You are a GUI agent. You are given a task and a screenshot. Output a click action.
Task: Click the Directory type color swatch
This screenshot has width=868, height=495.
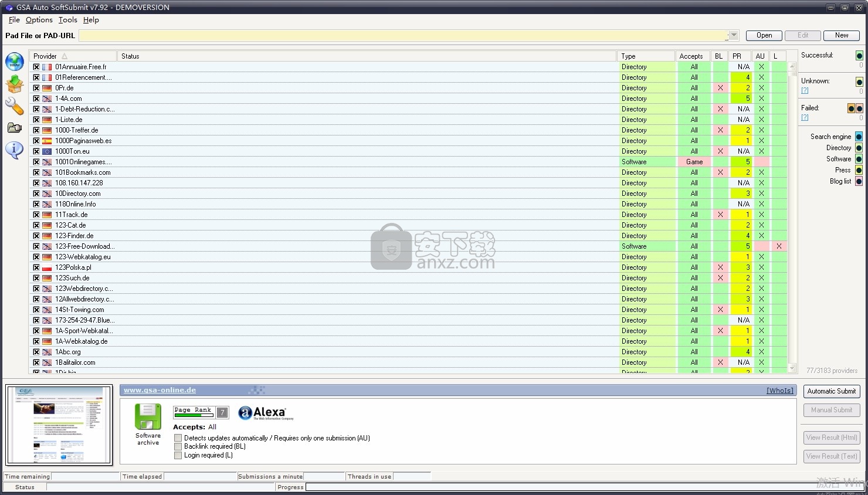[859, 148]
